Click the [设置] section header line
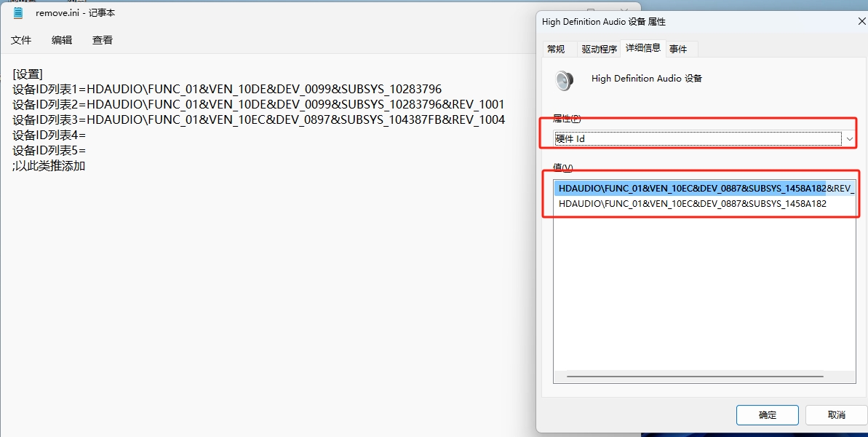 (x=28, y=74)
